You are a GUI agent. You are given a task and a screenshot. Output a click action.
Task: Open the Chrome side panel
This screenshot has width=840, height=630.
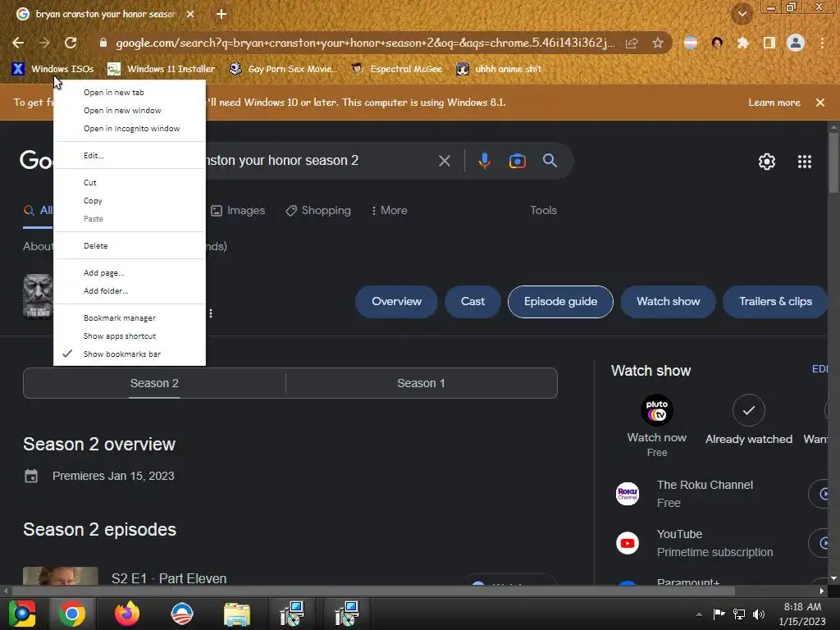pos(769,43)
